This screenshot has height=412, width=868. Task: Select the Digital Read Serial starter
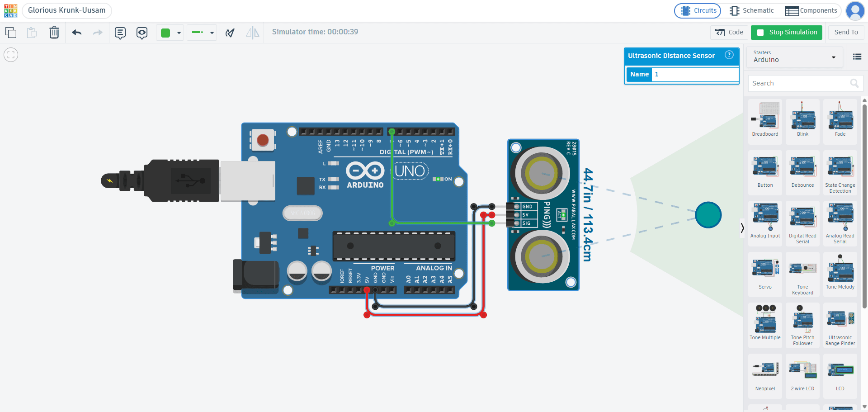coord(802,224)
